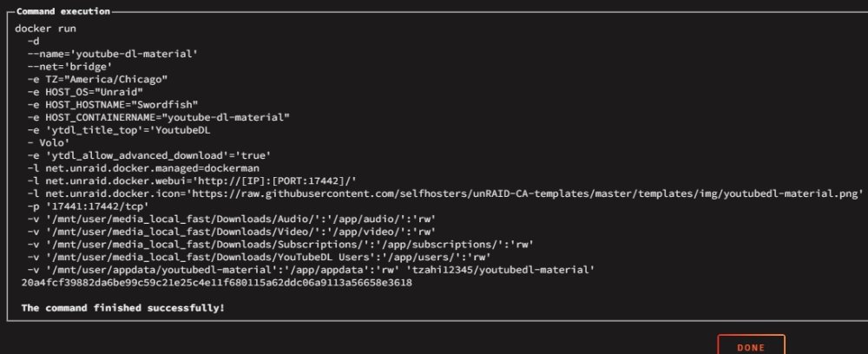Screen dimensions: 868x354
Task: Click the 'docker run' command line
Action: (x=45, y=29)
